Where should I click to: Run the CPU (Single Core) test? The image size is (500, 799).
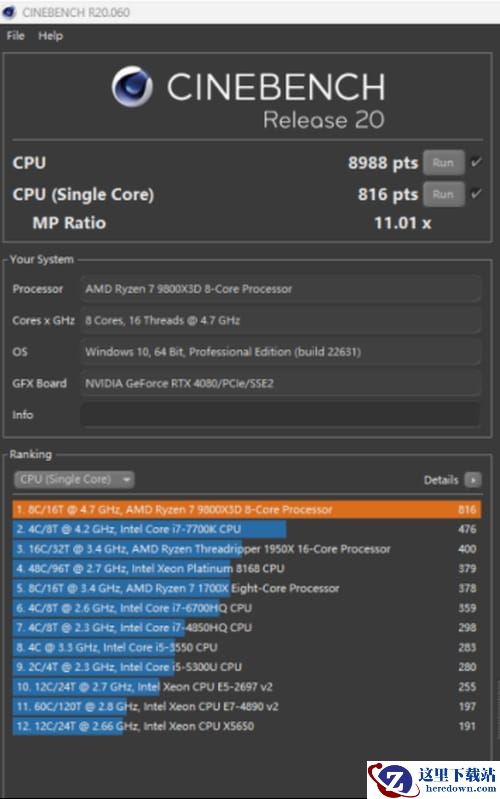tap(443, 195)
